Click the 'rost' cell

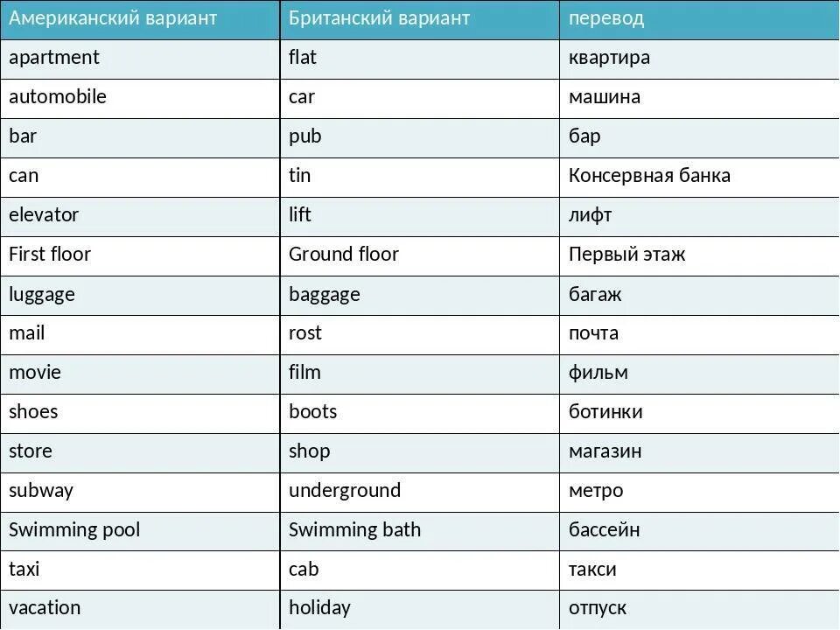(419, 335)
